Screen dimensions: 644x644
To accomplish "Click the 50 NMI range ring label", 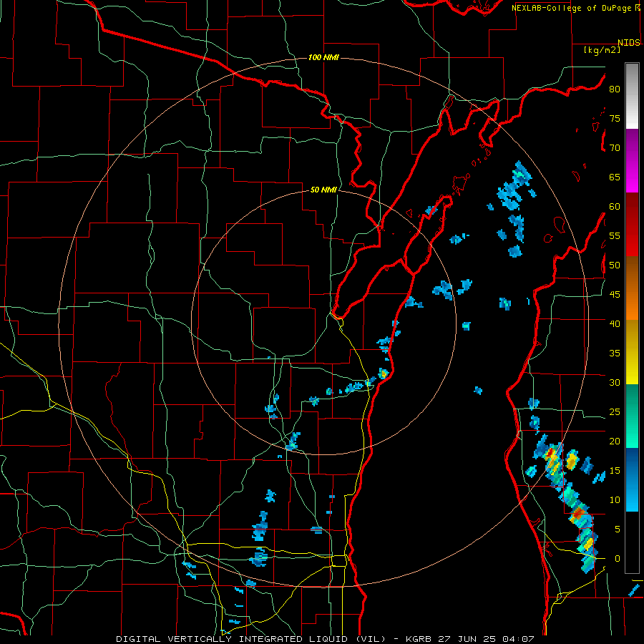I will [323, 190].
